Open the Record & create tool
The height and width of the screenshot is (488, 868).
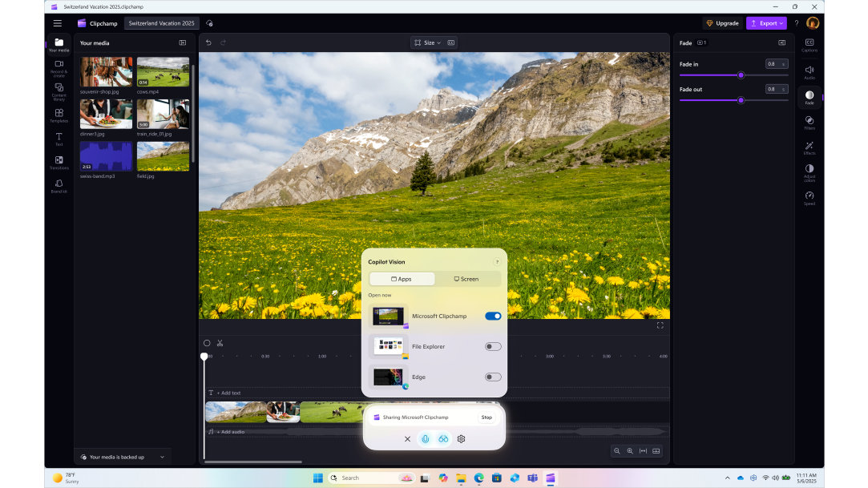59,69
